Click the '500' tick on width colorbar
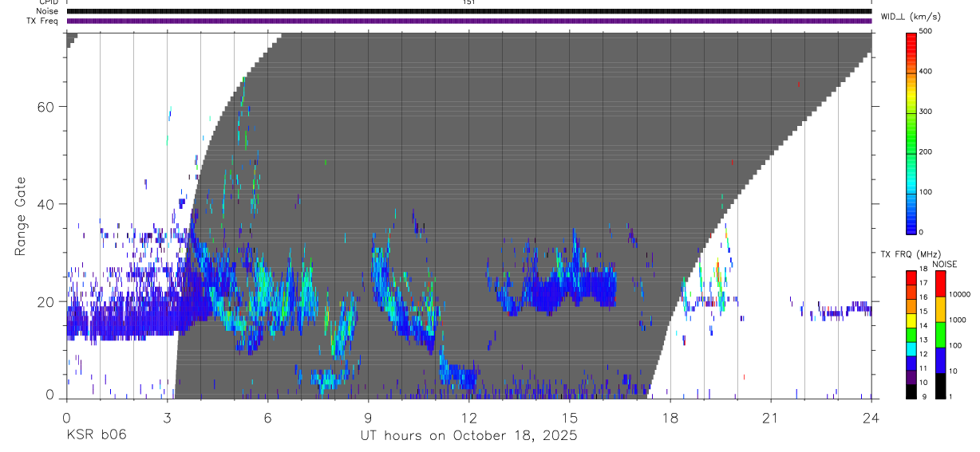 coord(926,31)
